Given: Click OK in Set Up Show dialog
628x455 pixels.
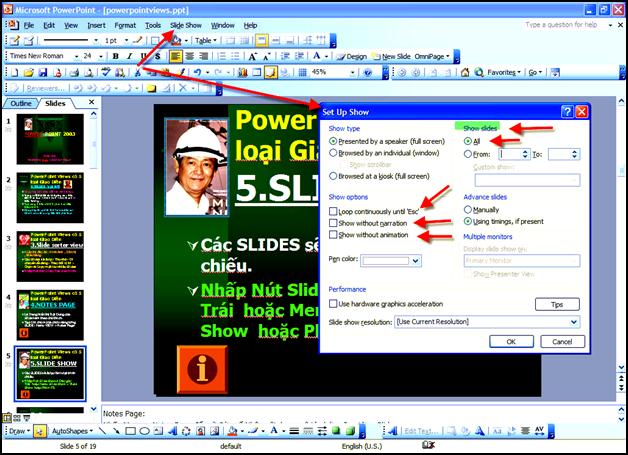Looking at the screenshot, I should [x=511, y=342].
